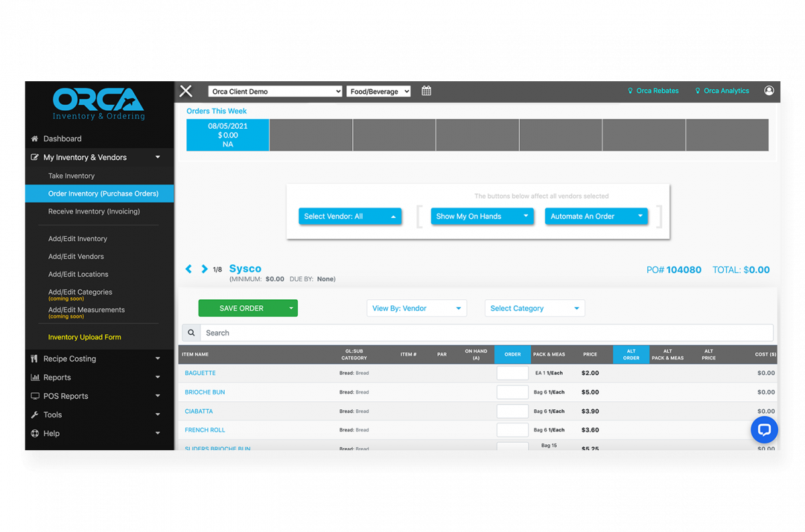Go to Dashboard
805x532 pixels.
click(62, 139)
